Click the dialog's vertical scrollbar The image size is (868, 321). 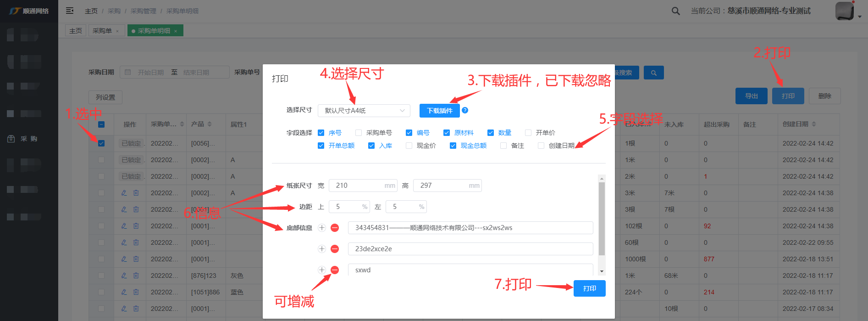602,220
